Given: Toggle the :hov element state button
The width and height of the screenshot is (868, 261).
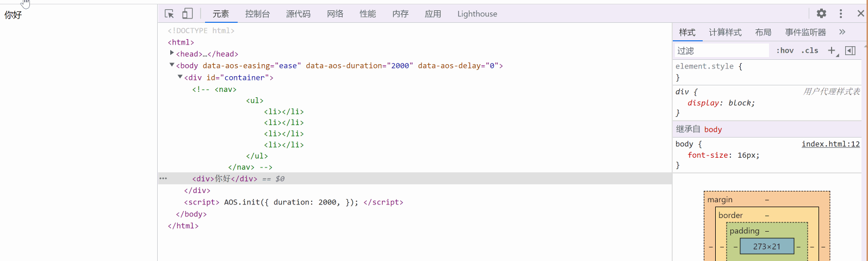Looking at the screenshot, I should [x=785, y=51].
